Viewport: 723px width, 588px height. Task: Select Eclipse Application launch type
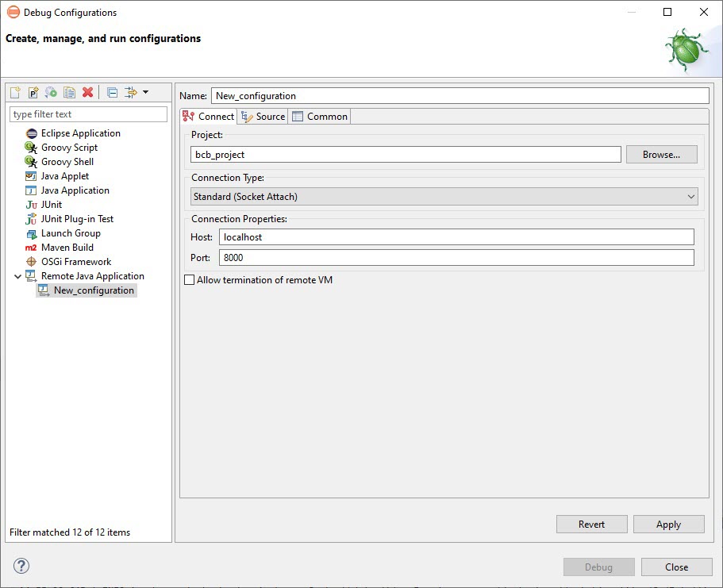pyautogui.click(x=80, y=133)
